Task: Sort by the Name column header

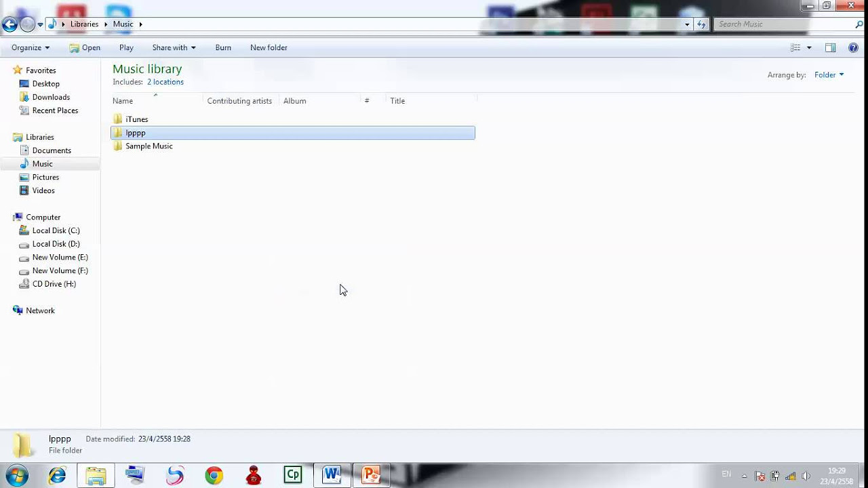Action: coord(157,101)
